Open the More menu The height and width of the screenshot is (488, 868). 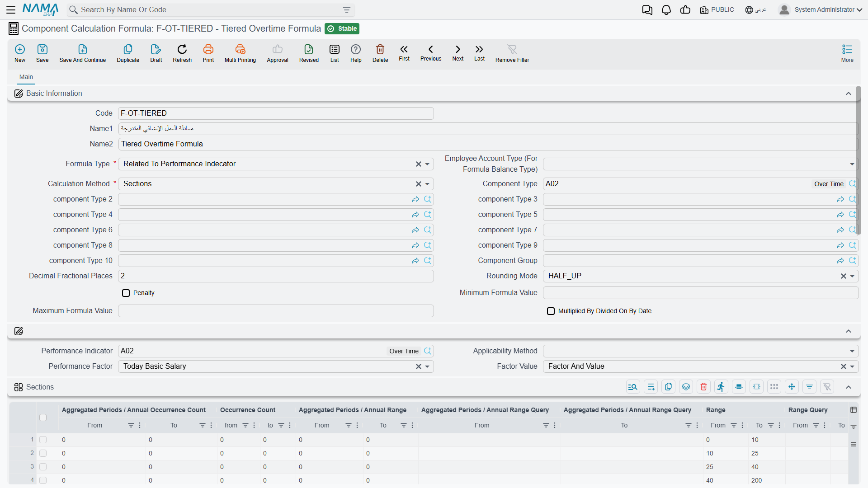847,53
